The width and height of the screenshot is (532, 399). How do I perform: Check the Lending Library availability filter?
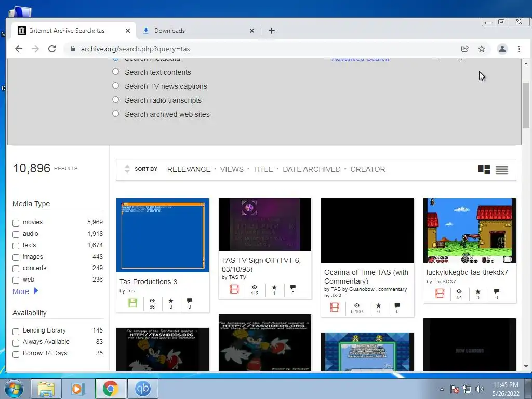coord(16,331)
